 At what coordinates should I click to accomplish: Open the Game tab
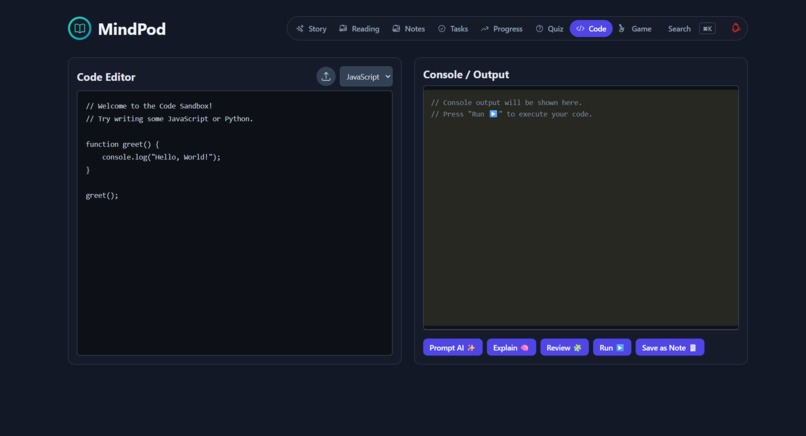click(635, 29)
